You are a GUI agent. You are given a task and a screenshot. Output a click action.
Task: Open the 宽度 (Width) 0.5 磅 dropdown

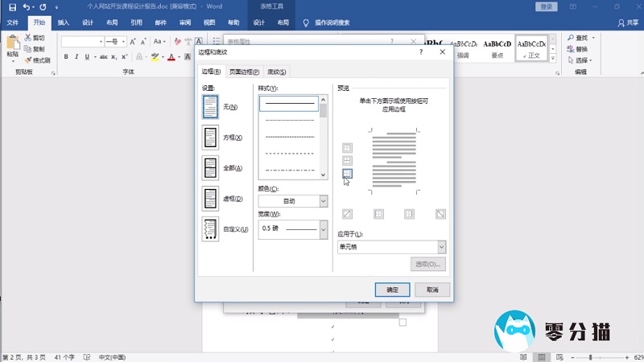coord(292,228)
